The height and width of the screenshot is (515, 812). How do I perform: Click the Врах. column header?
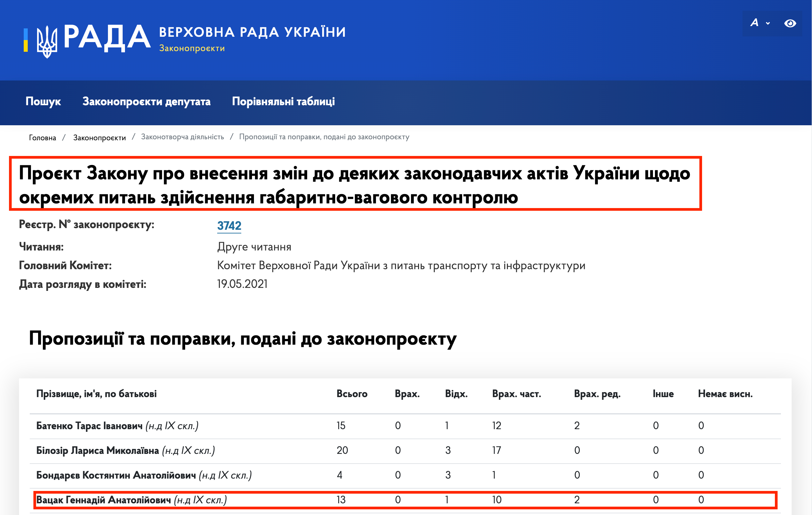(407, 394)
